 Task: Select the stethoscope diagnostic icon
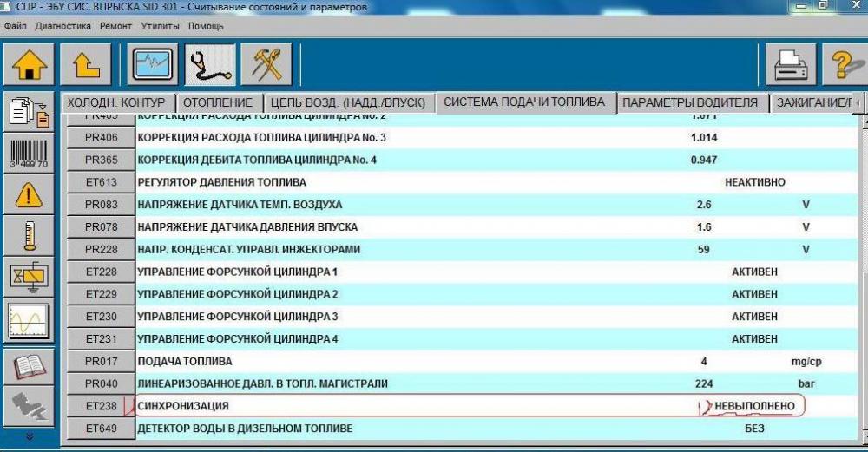coord(210,64)
